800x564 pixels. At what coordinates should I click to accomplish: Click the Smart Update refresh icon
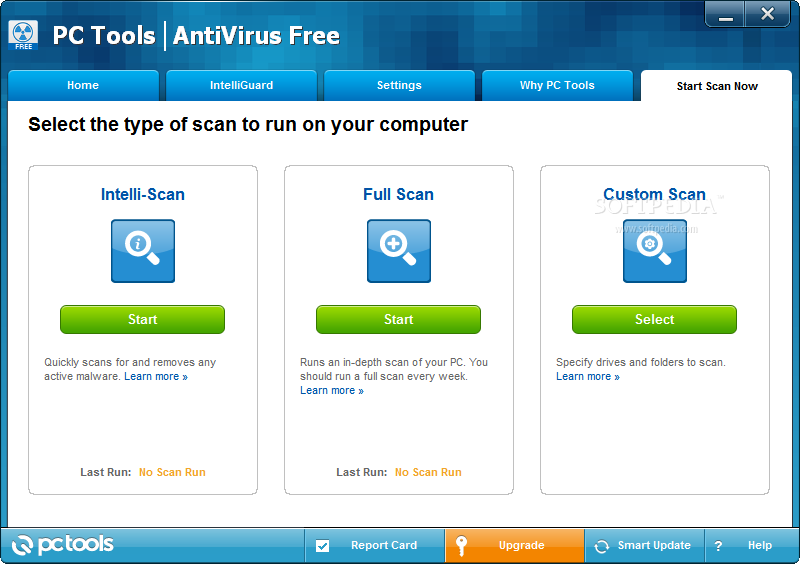602,546
